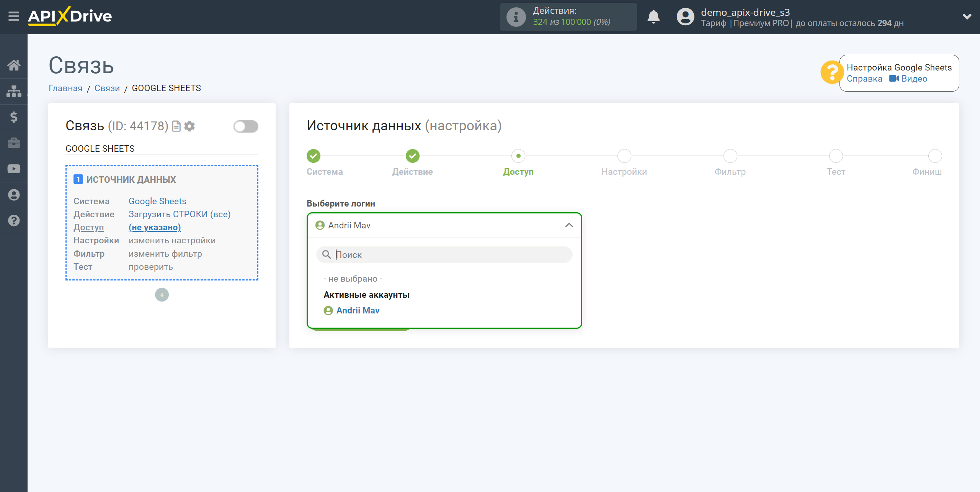980x492 pixels.
Task: Click the add new connection plus button
Action: click(x=162, y=295)
